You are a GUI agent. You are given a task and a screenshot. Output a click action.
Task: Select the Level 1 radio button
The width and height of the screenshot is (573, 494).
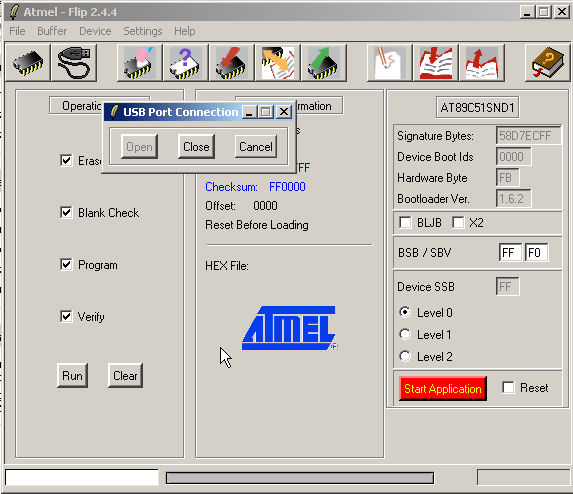coord(405,334)
